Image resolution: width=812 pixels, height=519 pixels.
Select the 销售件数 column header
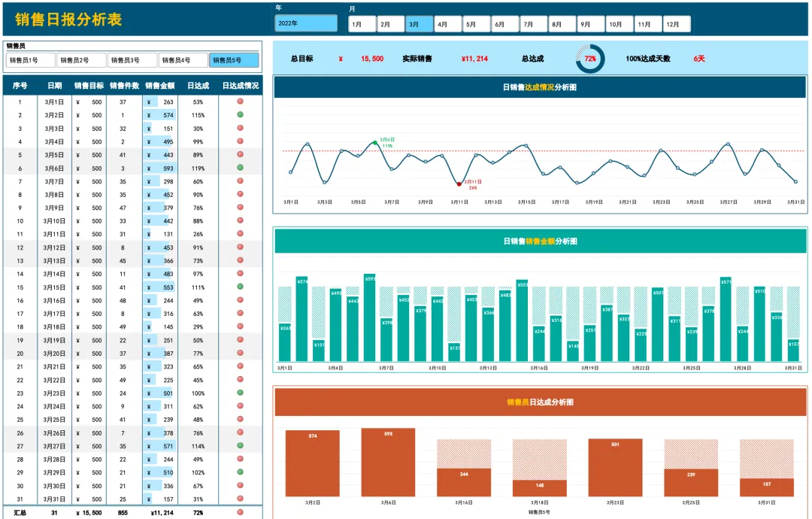tap(124, 86)
